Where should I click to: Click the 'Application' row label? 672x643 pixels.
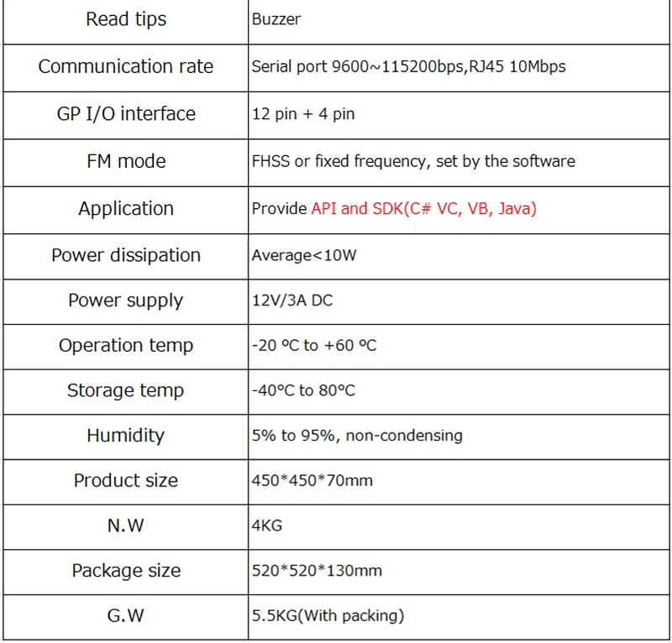point(126,209)
